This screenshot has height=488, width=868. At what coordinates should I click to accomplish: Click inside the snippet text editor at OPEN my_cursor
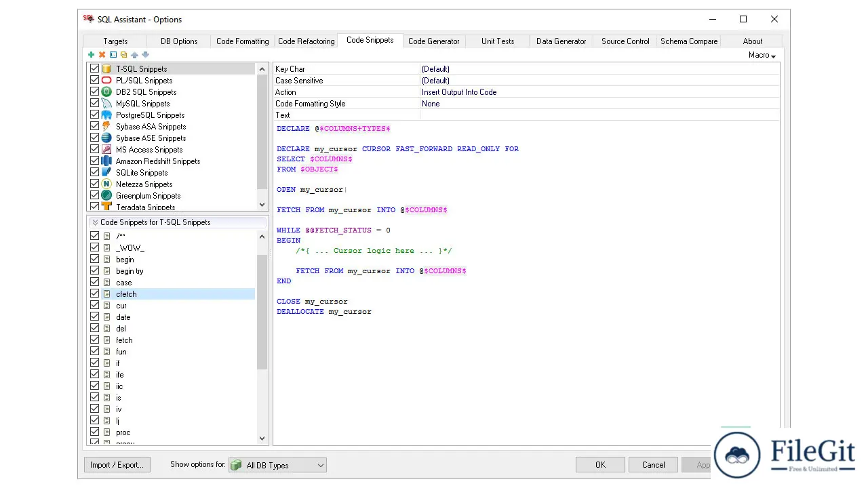point(313,190)
